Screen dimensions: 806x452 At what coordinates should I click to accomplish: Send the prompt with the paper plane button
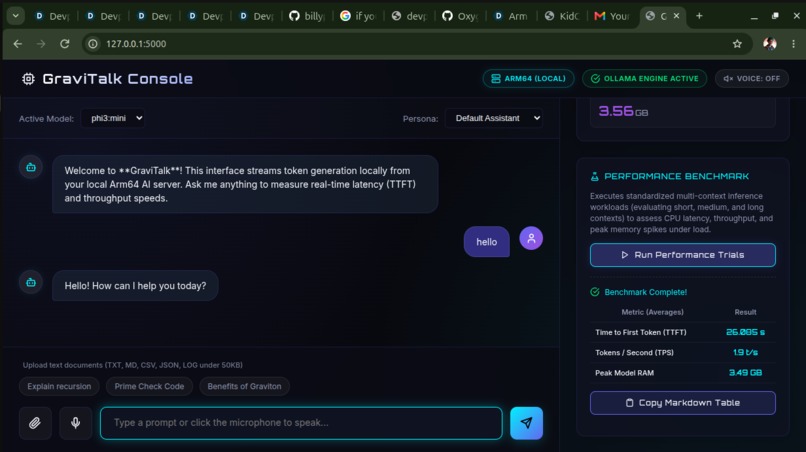[x=526, y=423]
